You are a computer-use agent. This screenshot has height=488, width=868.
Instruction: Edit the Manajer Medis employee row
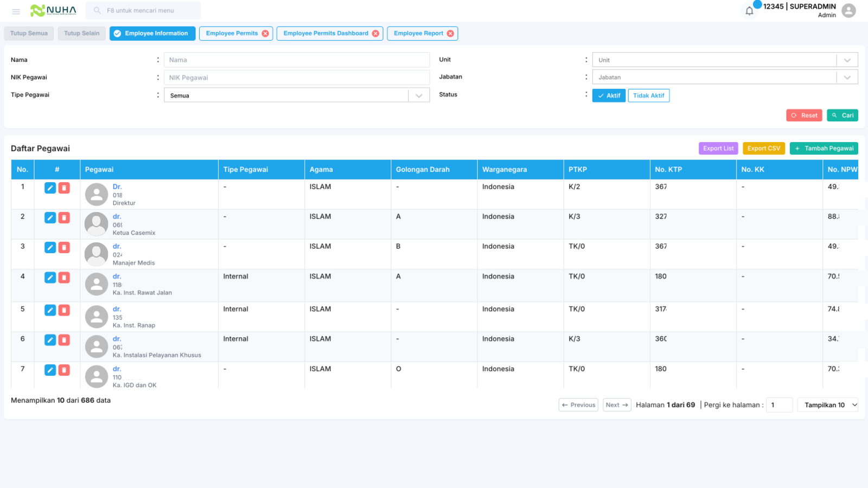point(50,247)
